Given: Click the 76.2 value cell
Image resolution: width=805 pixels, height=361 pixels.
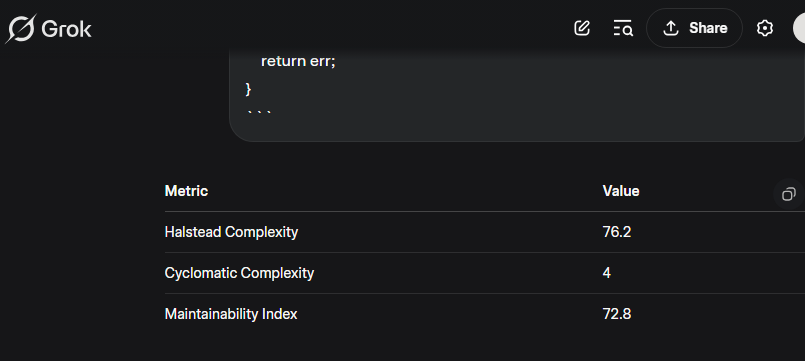Looking at the screenshot, I should pos(617,232).
